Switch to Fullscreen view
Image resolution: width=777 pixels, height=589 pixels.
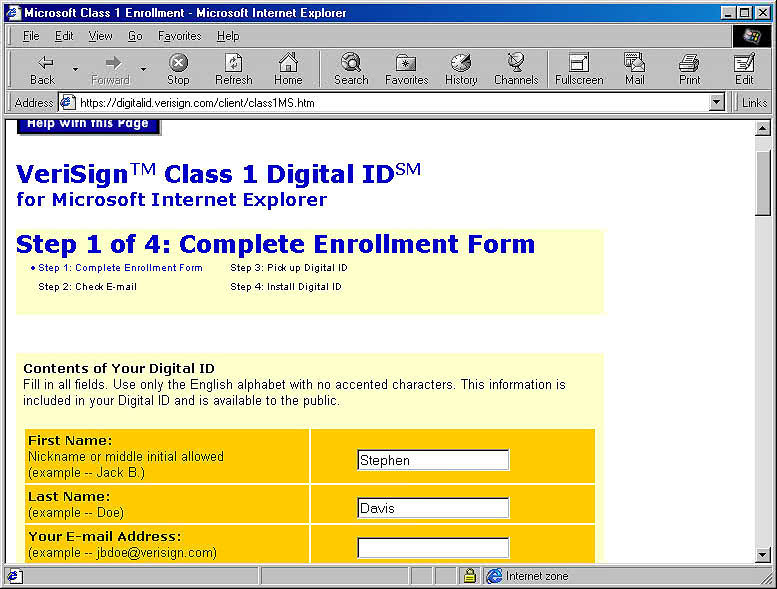579,69
